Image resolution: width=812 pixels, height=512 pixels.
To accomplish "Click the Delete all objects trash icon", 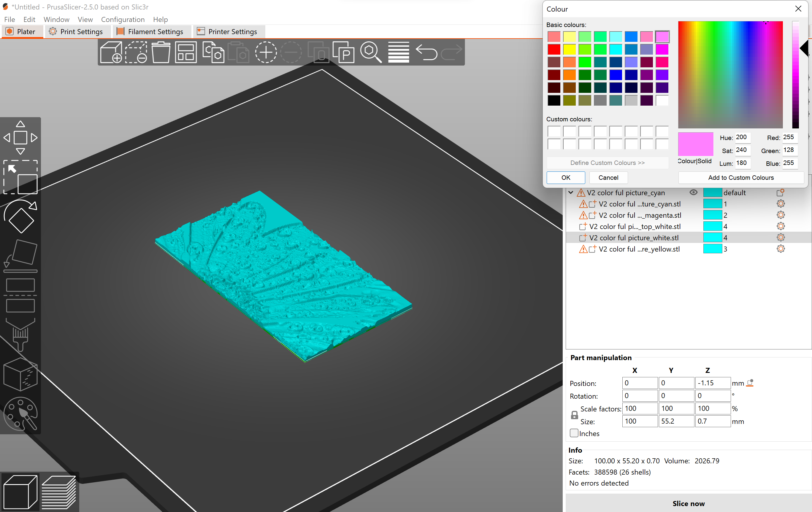I will (161, 52).
